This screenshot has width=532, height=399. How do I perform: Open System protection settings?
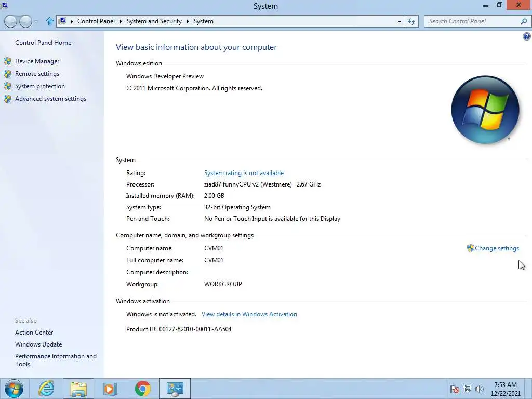tap(39, 86)
